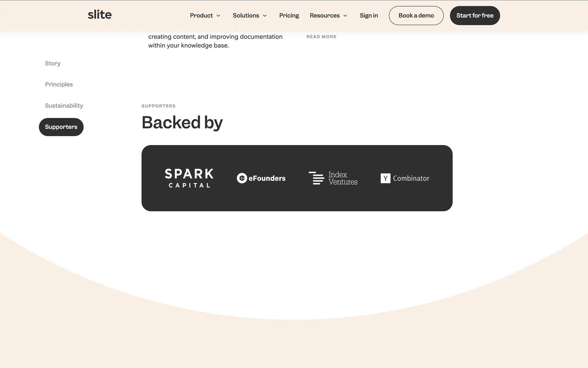588x368 pixels.
Task: Open the Pricing page
Action: 289,15
